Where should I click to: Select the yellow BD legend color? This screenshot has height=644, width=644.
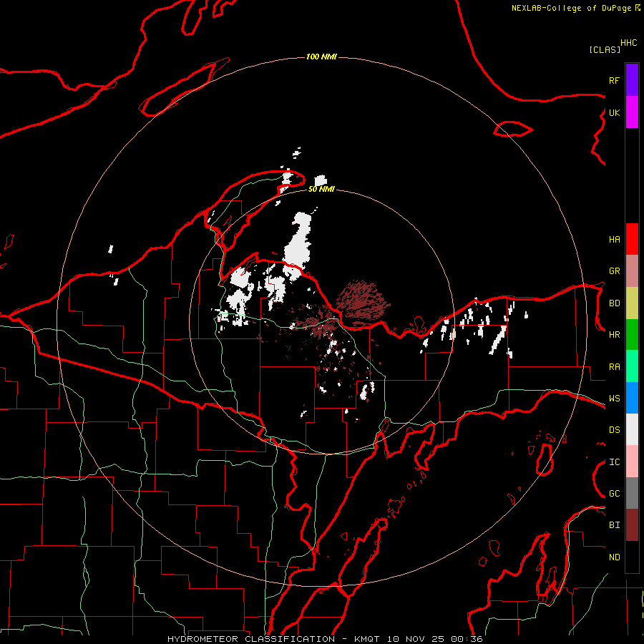(x=632, y=303)
